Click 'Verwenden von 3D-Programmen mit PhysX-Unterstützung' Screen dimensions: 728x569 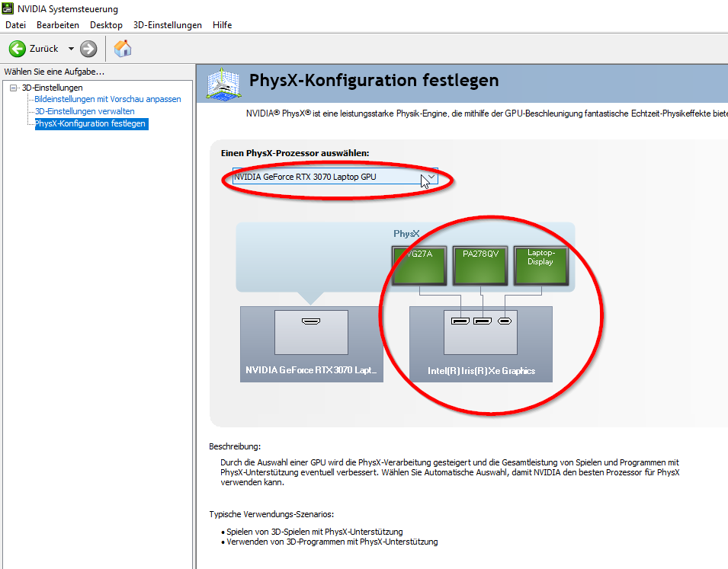[332, 542]
